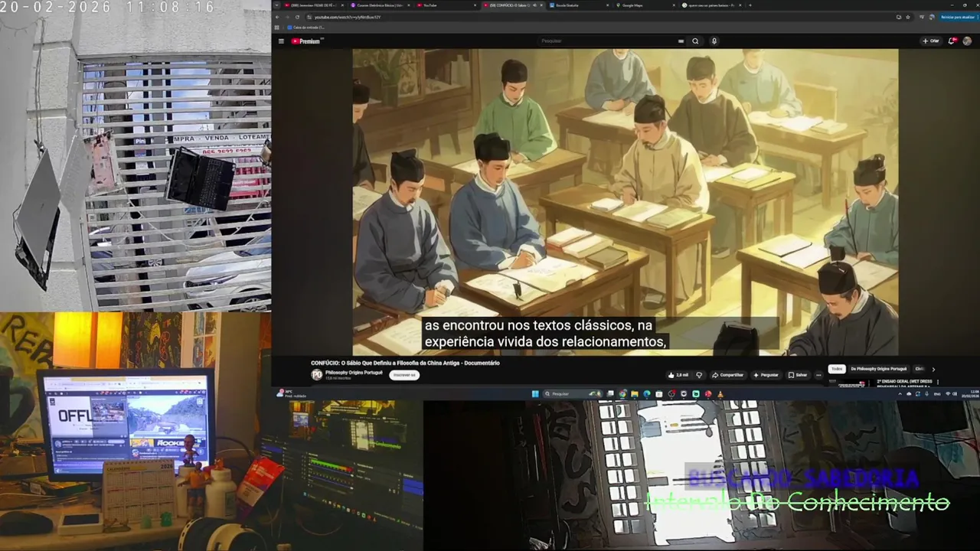The width and height of the screenshot is (980, 551).
Task: Go back with browser back arrow
Action: pyautogui.click(x=277, y=17)
